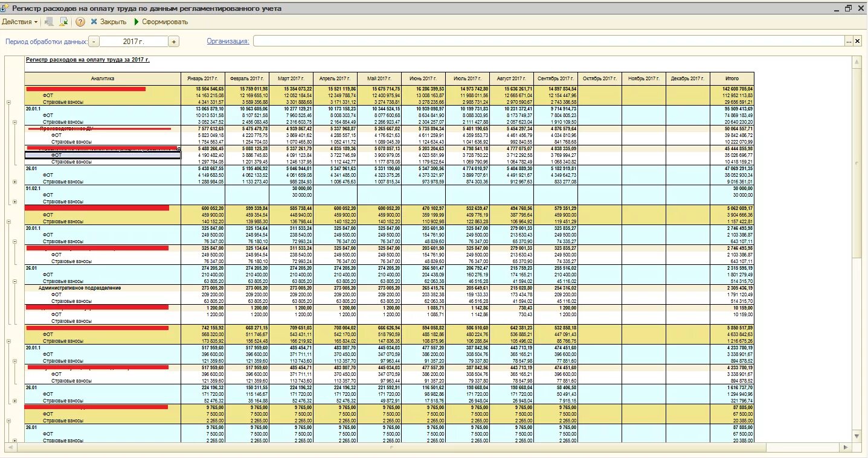
Task: Click the Аналитика column header
Action: click(103, 78)
